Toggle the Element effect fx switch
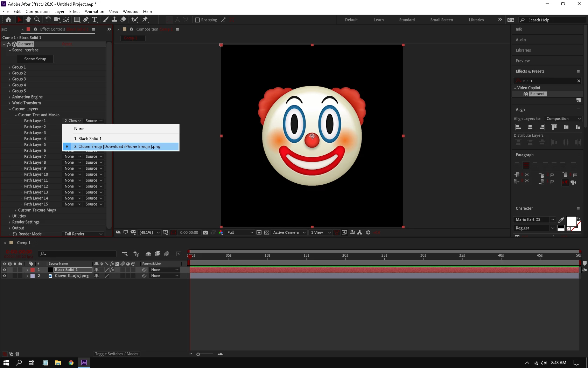 click(x=9, y=44)
